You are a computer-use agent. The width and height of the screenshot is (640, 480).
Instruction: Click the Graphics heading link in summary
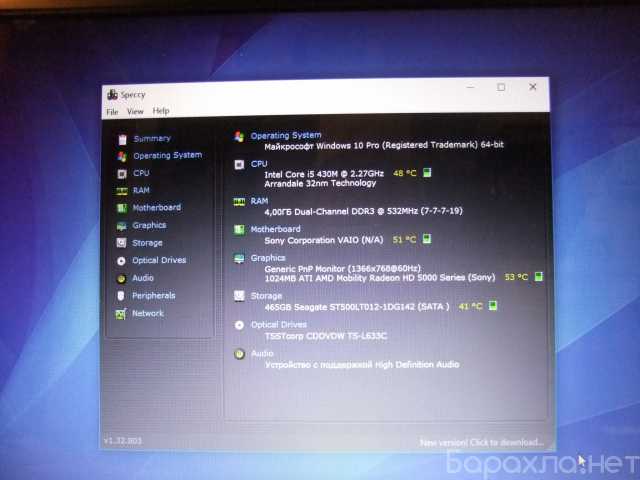(x=268, y=258)
